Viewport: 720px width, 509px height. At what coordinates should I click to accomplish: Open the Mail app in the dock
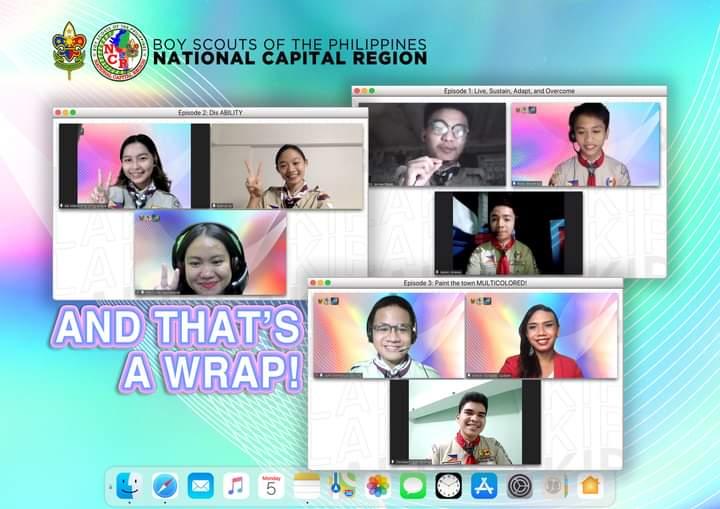point(200,486)
